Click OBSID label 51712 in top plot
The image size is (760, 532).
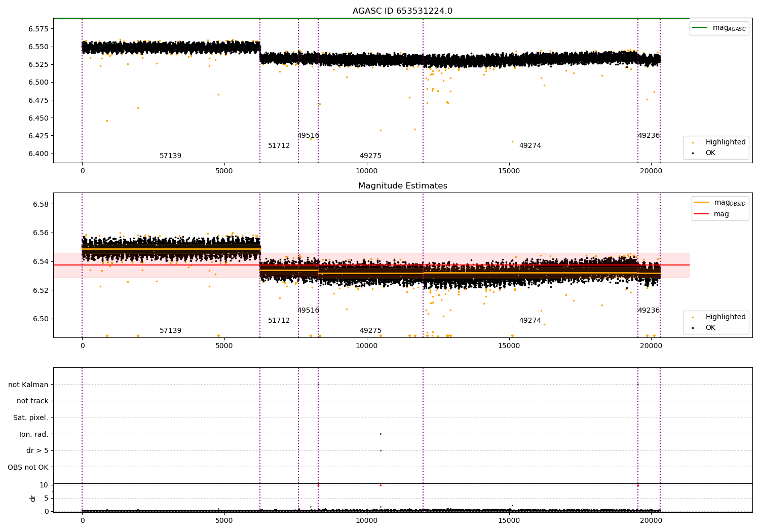coord(279,146)
